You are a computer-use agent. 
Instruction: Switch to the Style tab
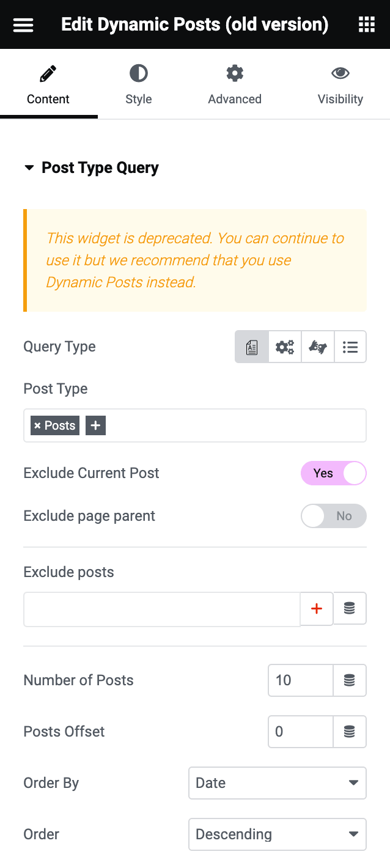click(138, 86)
